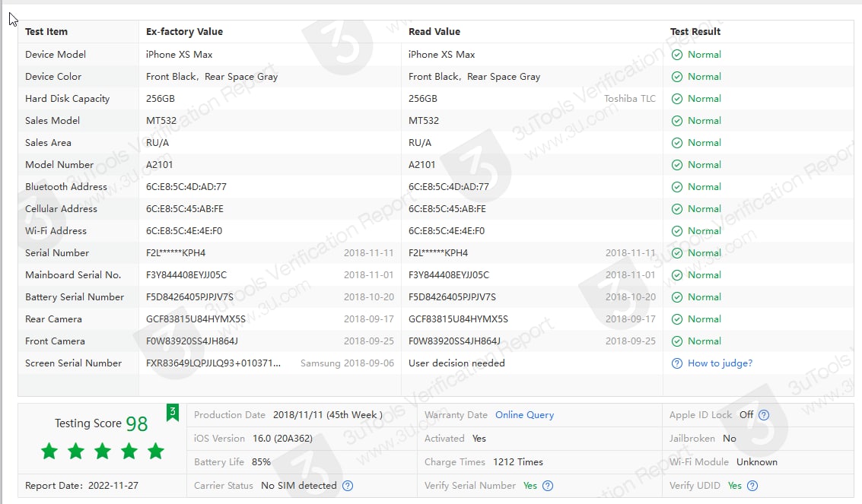The width and height of the screenshot is (862, 504).
Task: Select read-value battery serial F5D8426405PJPJV7S
Action: 452,297
